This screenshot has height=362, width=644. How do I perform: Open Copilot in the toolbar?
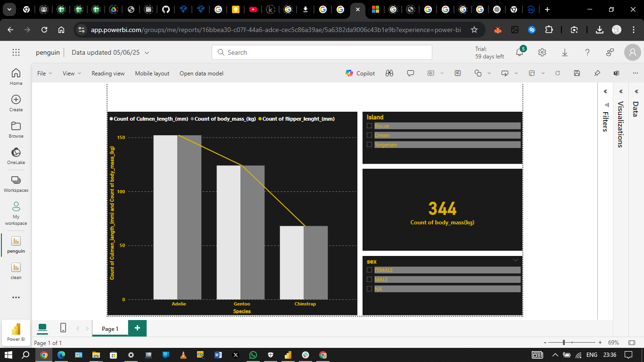[360, 73]
